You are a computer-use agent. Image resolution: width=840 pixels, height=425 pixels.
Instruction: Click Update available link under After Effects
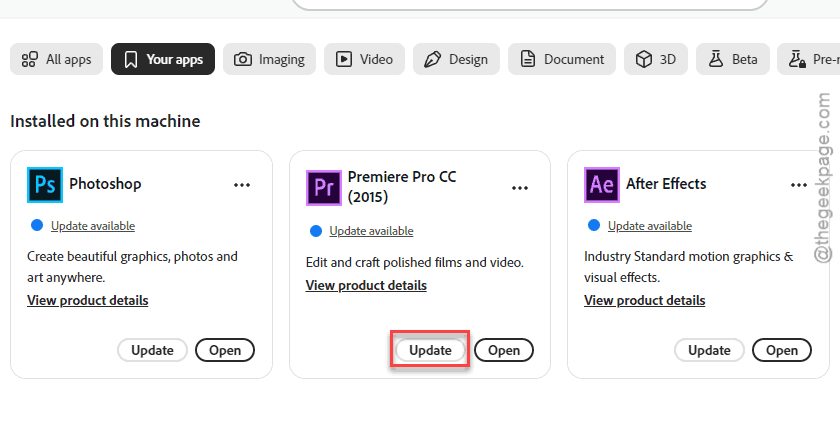point(650,226)
